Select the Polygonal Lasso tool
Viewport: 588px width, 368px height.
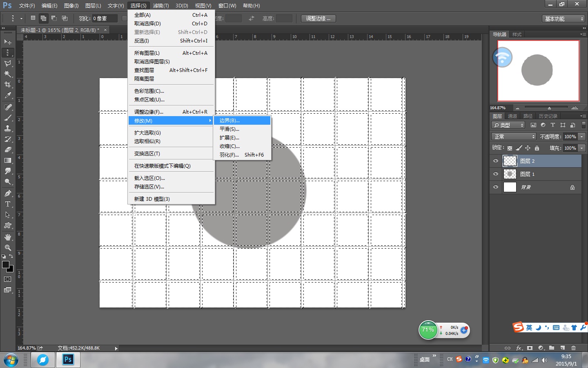(x=8, y=63)
